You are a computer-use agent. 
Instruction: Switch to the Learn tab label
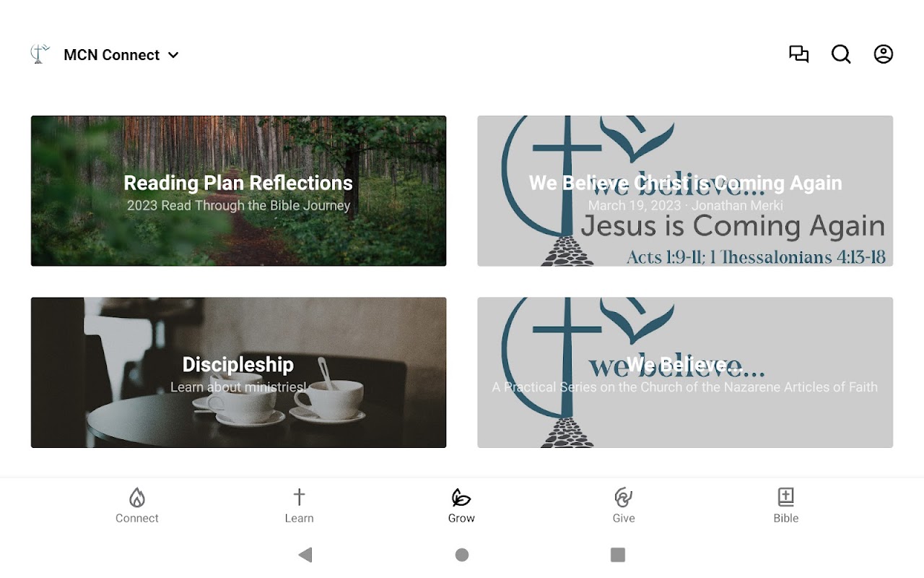(x=299, y=518)
